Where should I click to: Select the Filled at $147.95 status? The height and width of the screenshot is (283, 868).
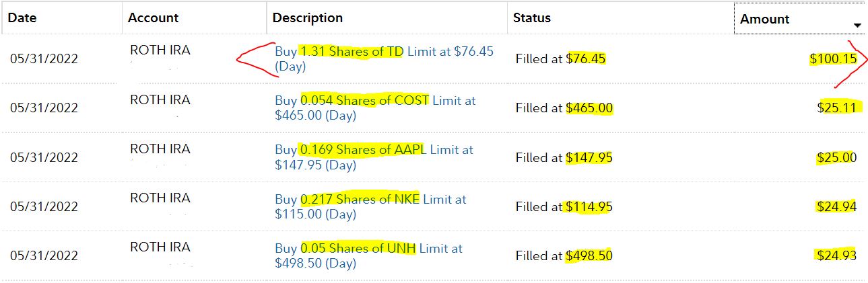(x=564, y=157)
